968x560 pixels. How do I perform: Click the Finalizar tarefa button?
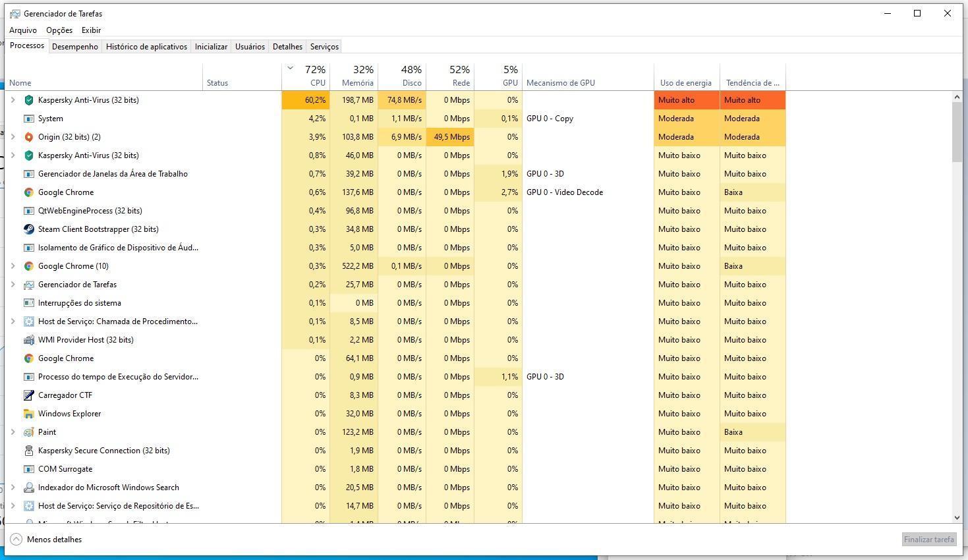tap(928, 539)
